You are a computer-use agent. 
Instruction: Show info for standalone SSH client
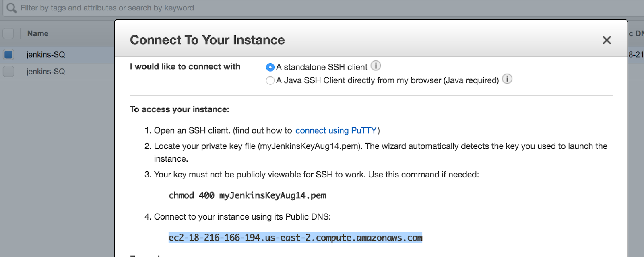click(x=376, y=66)
